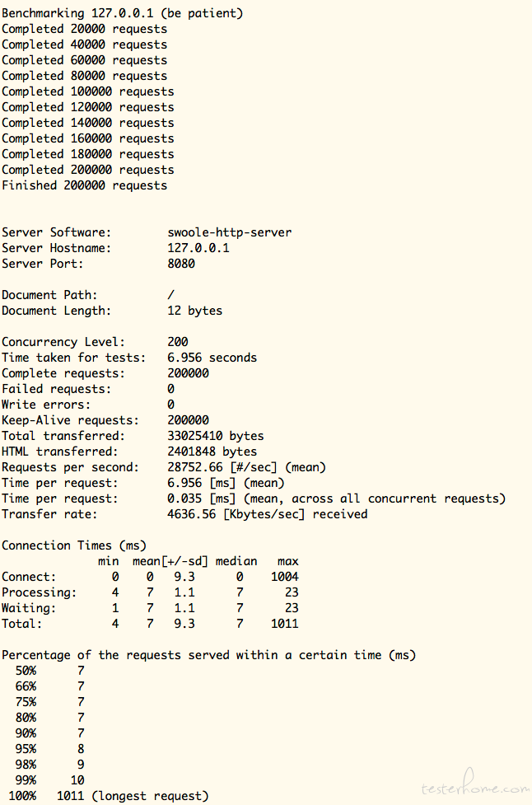Viewport: 532px width, 805px height.
Task: Click the Server Hostname value 127.0.0.1
Action: [198, 248]
